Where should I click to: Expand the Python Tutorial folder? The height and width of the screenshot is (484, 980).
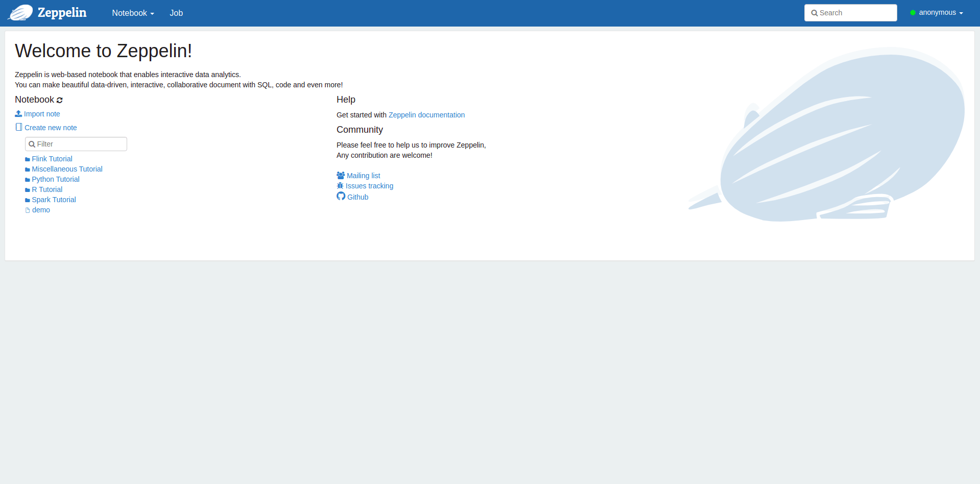coord(56,179)
